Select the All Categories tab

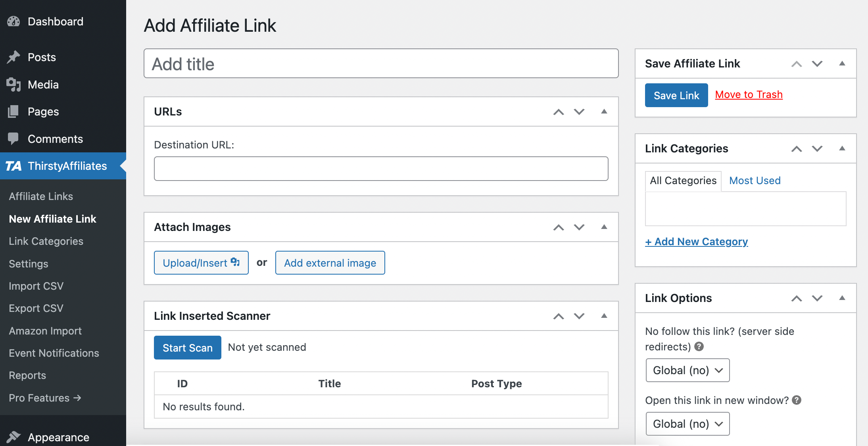683,181
